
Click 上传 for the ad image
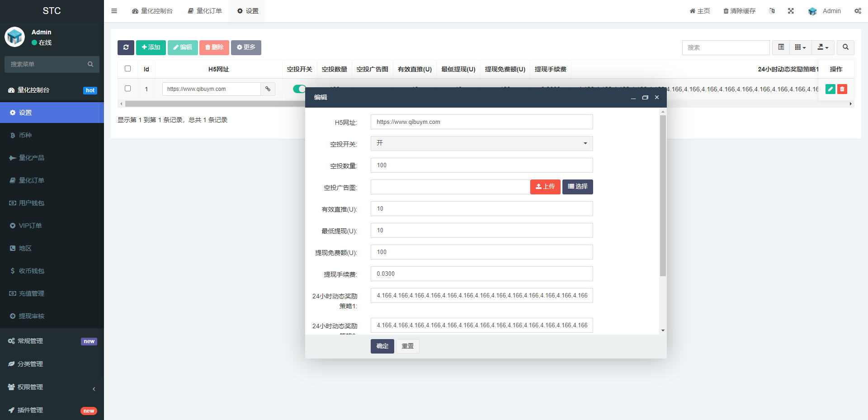[x=545, y=187]
